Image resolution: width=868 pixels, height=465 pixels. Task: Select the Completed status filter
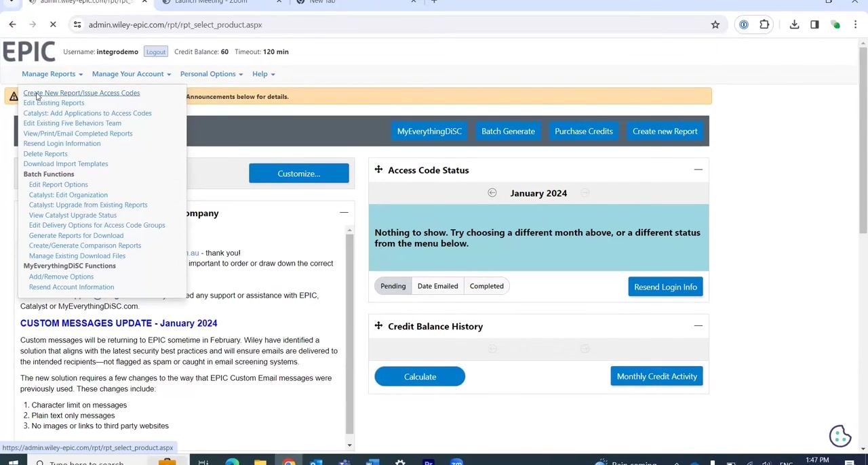tap(486, 286)
